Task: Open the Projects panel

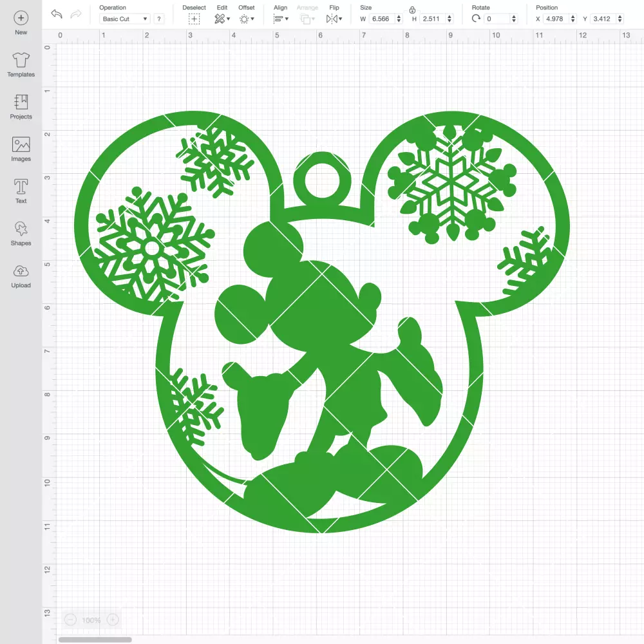Action: point(21,107)
